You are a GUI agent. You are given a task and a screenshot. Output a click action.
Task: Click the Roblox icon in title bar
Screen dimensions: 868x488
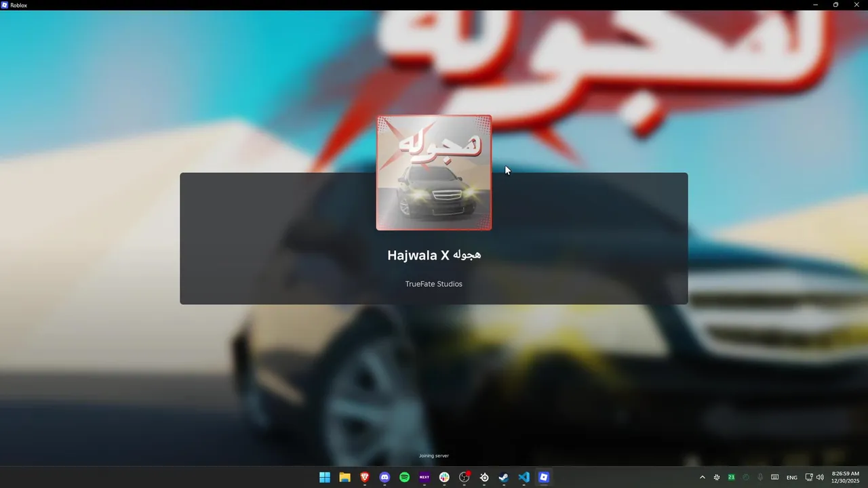[x=5, y=5]
